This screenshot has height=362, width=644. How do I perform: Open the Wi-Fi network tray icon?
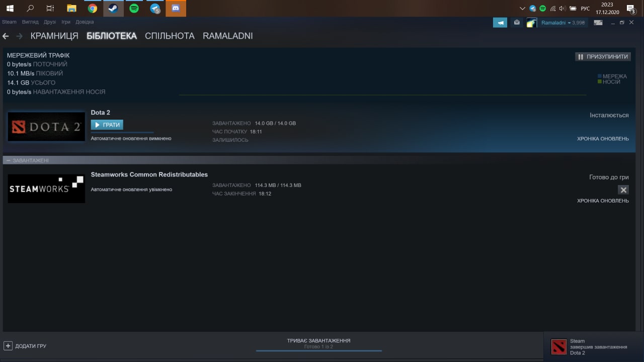click(x=552, y=9)
